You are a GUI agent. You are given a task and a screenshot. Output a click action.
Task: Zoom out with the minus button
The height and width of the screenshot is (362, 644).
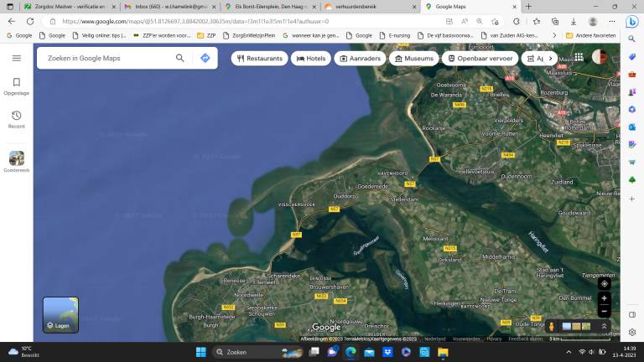click(x=605, y=312)
